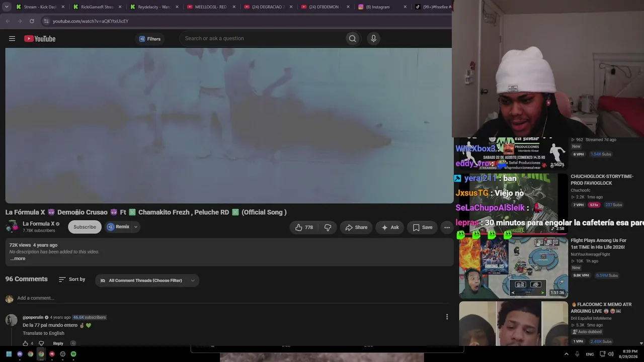Screen dimensions: 644x362
Task: Go to the YouTube home logo
Action: tap(40, 39)
